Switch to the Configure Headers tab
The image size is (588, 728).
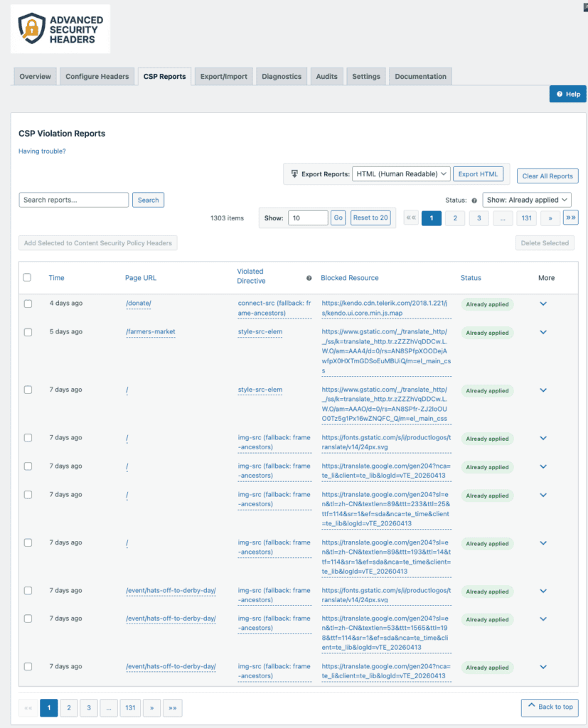pyautogui.click(x=97, y=76)
